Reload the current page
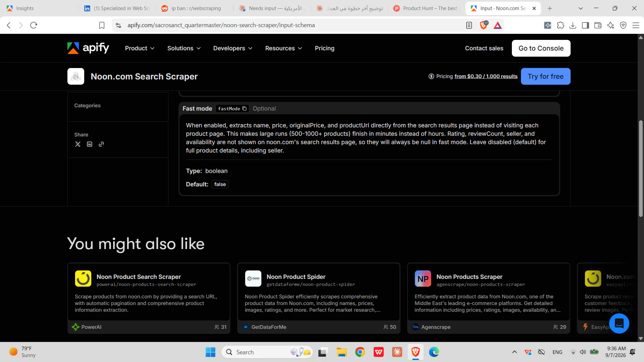Viewport: 644px width, 362px height. point(34,25)
